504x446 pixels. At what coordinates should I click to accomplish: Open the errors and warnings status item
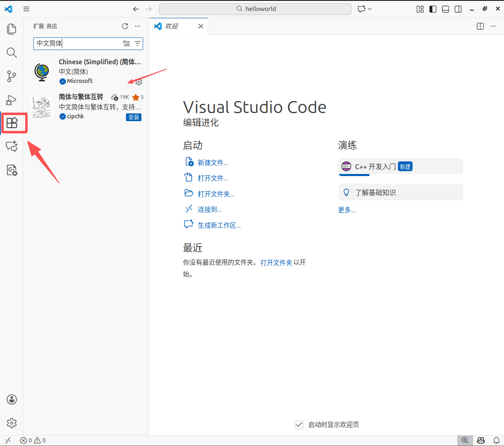pos(33,440)
